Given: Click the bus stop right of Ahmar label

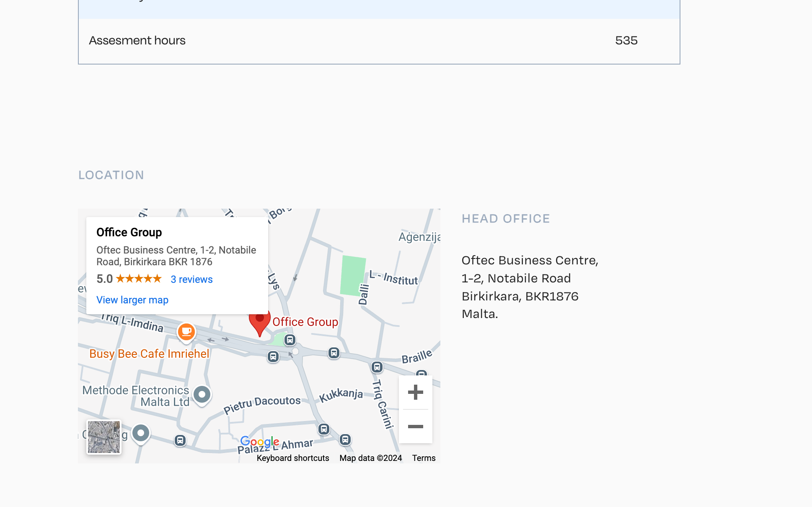Looking at the screenshot, I should pos(345,440).
